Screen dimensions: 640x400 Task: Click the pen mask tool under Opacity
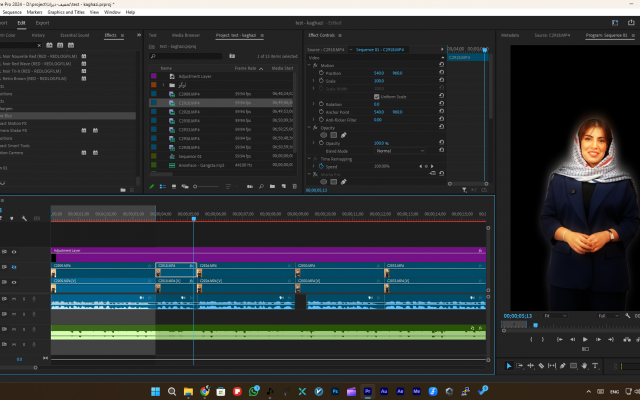[x=344, y=135]
